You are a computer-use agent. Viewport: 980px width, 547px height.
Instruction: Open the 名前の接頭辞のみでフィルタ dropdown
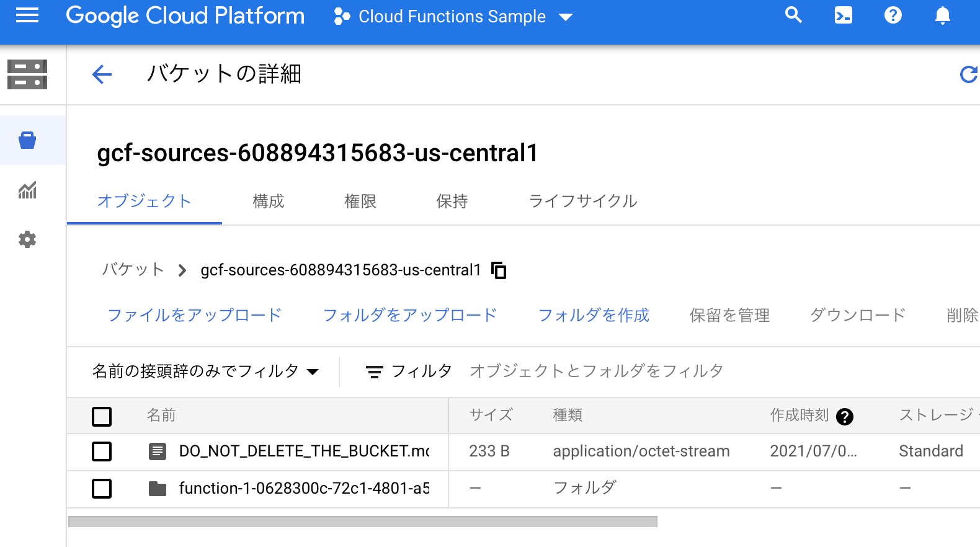coord(205,371)
